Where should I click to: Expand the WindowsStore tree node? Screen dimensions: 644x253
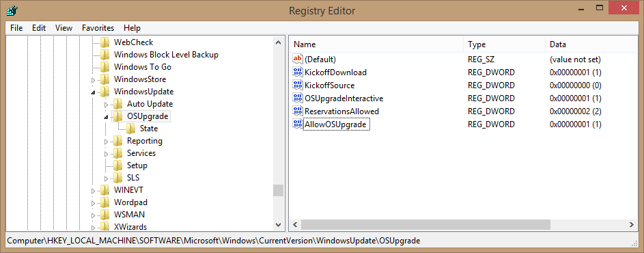[x=94, y=80]
